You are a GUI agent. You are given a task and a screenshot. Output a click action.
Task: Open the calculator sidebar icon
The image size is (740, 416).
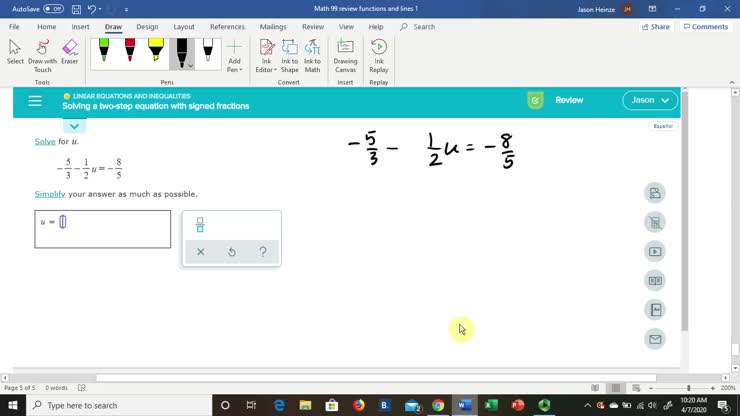(x=655, y=222)
